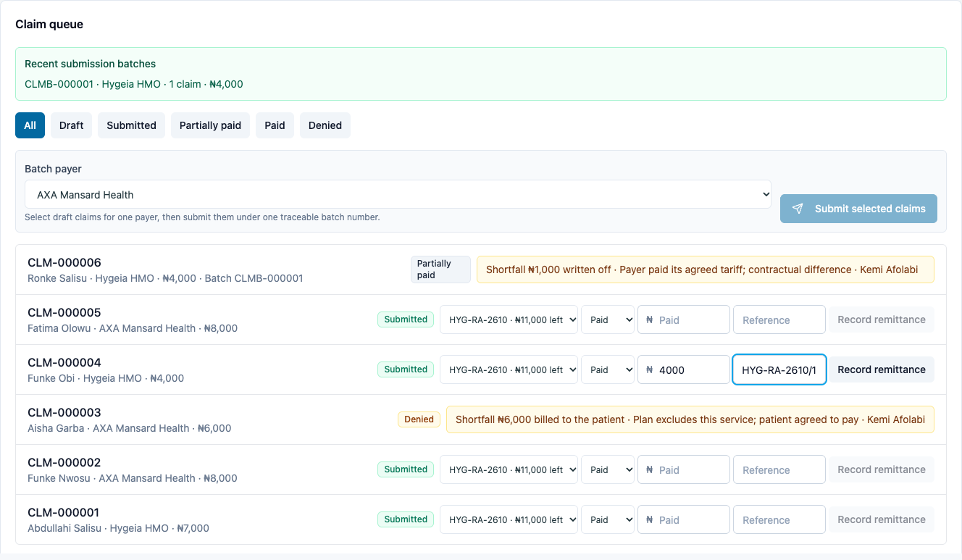Image resolution: width=962 pixels, height=560 pixels.
Task: Click Record remittance on CLM-000001 row
Action: [x=882, y=519]
